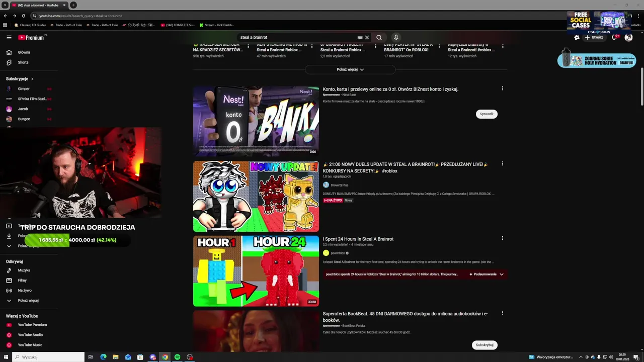Collapse the sidebar chevron above Odkrywaj
Viewport: 644px width, 362px height.
(x=9, y=246)
